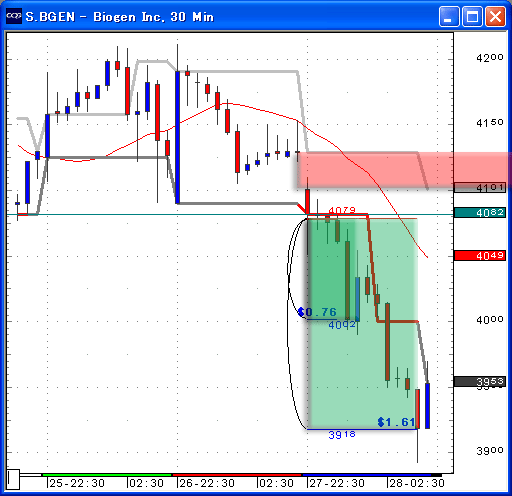Viewport: 512px width, 496px height.
Task: Click the 4150 price scale label
Action: 490,123
